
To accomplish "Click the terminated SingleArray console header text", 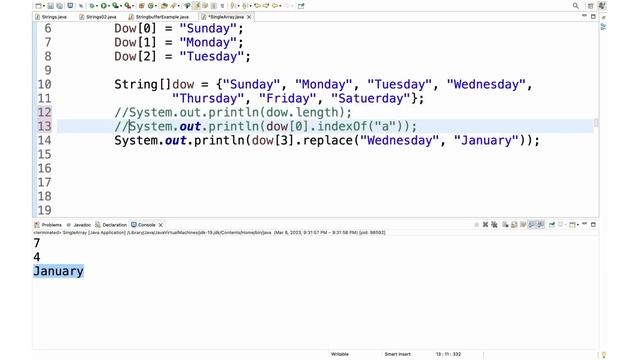I will [x=209, y=233].
